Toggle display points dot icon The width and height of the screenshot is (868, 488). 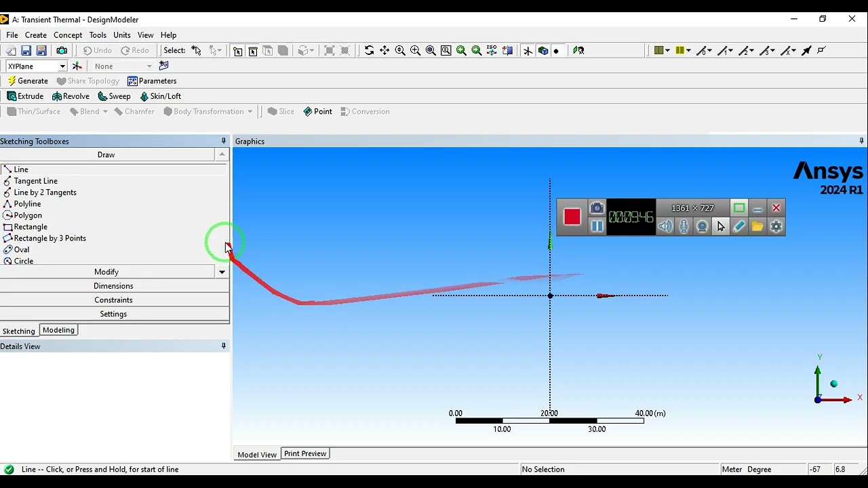[556, 51]
